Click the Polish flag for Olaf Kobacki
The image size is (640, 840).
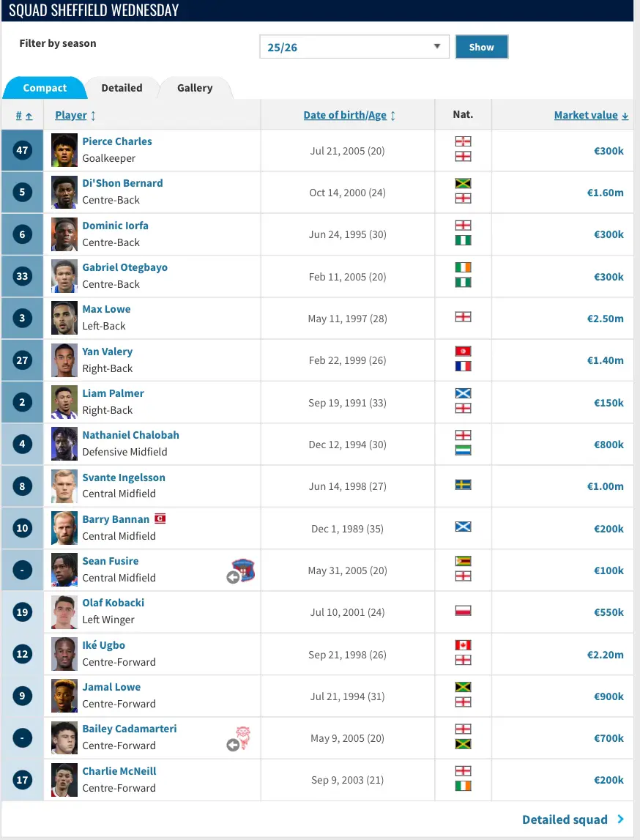463,611
